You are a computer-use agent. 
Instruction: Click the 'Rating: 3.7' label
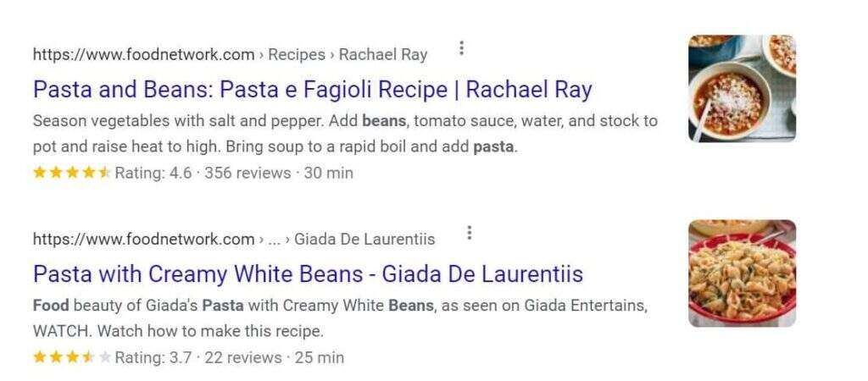click(153, 357)
